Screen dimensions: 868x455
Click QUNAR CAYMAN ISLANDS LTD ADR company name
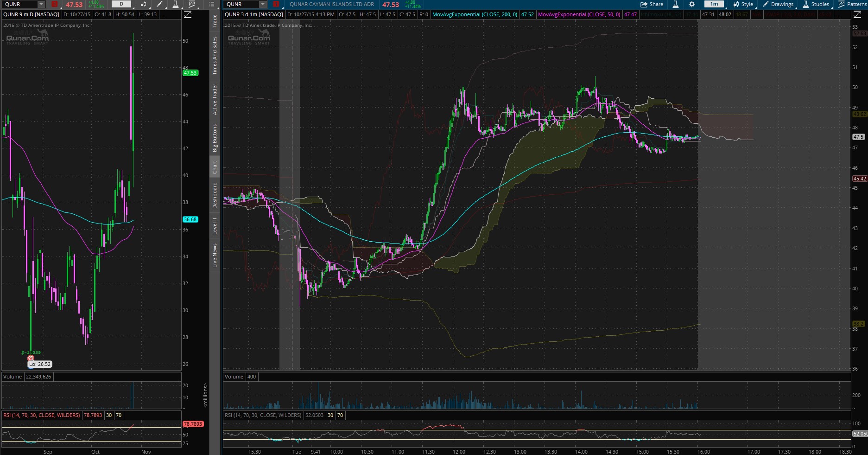[x=332, y=4]
